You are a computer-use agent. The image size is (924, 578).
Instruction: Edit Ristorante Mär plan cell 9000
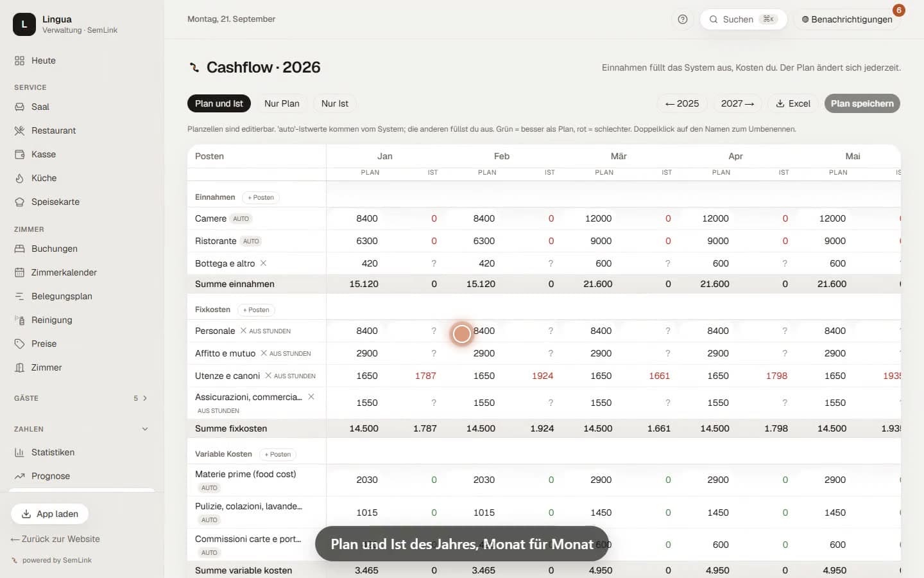[601, 241]
